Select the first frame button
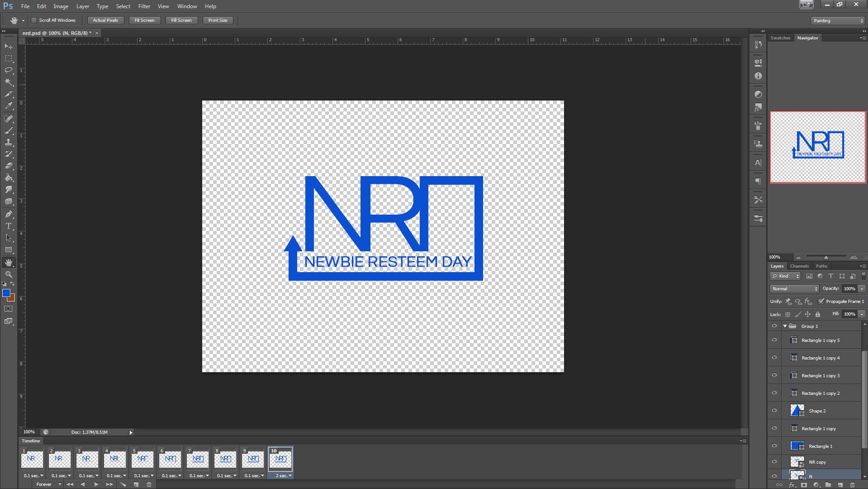The height and width of the screenshot is (489, 868). tap(70, 484)
